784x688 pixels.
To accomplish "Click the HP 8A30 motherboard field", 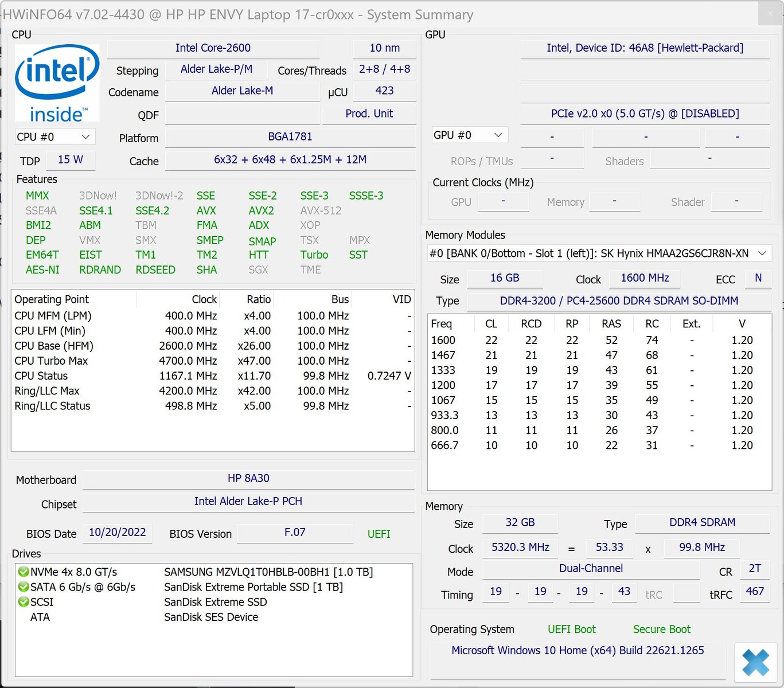I will click(248, 479).
